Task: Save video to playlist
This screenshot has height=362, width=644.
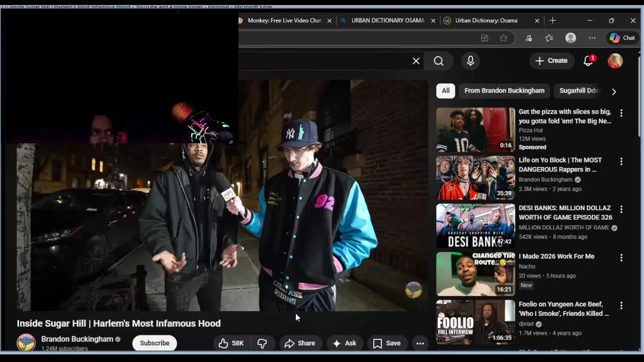Action: [387, 343]
